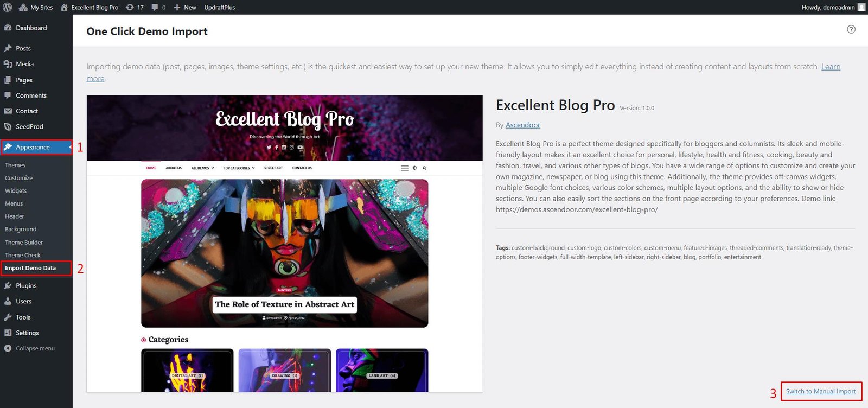Image resolution: width=868 pixels, height=408 pixels.
Task: Open Theme Check submenu item
Action: coord(23,255)
